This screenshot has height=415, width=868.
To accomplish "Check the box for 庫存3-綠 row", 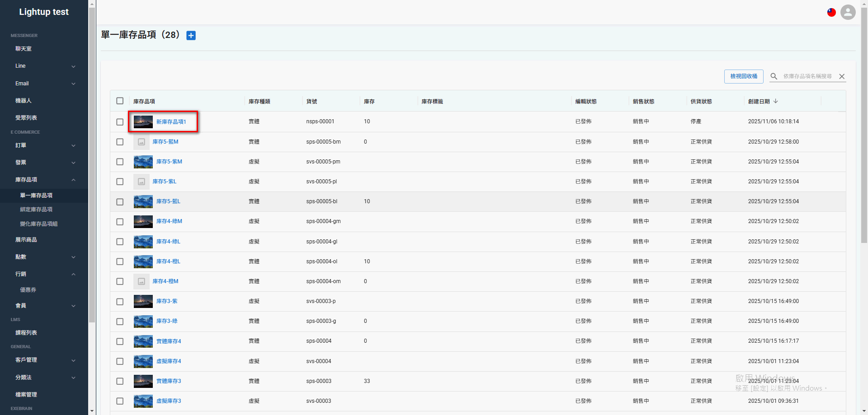I will click(x=120, y=322).
